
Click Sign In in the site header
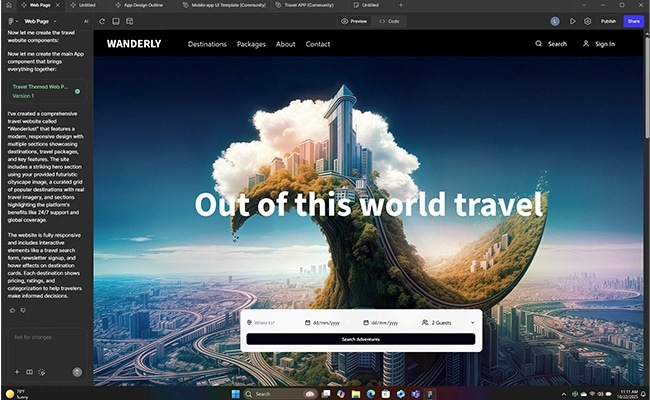pyautogui.click(x=599, y=44)
